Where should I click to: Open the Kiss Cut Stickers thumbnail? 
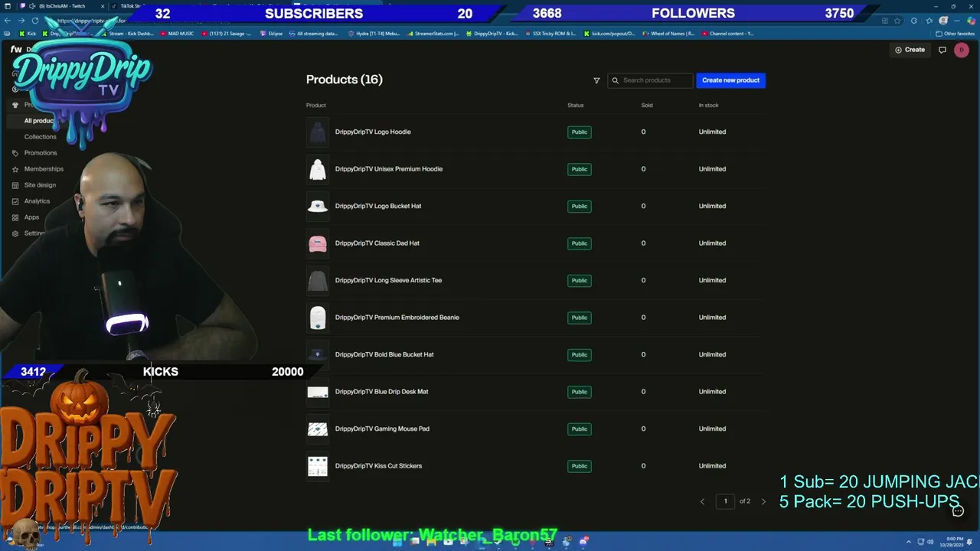tap(318, 466)
